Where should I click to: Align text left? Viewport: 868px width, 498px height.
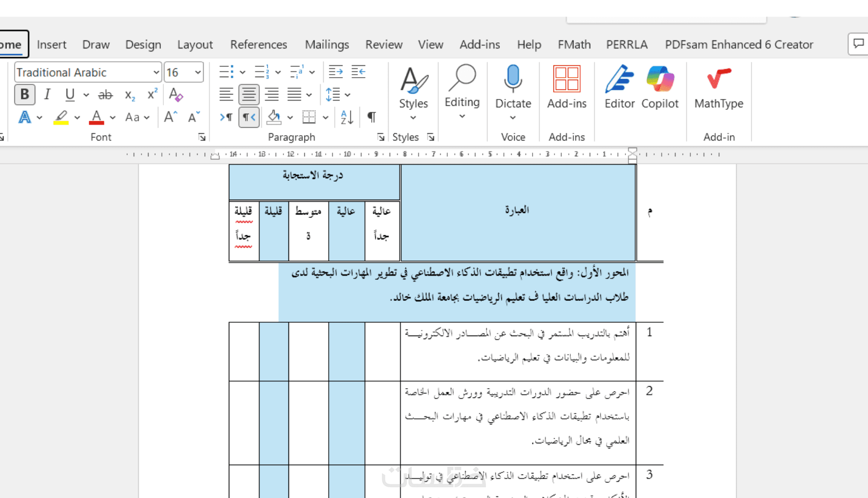click(x=226, y=94)
